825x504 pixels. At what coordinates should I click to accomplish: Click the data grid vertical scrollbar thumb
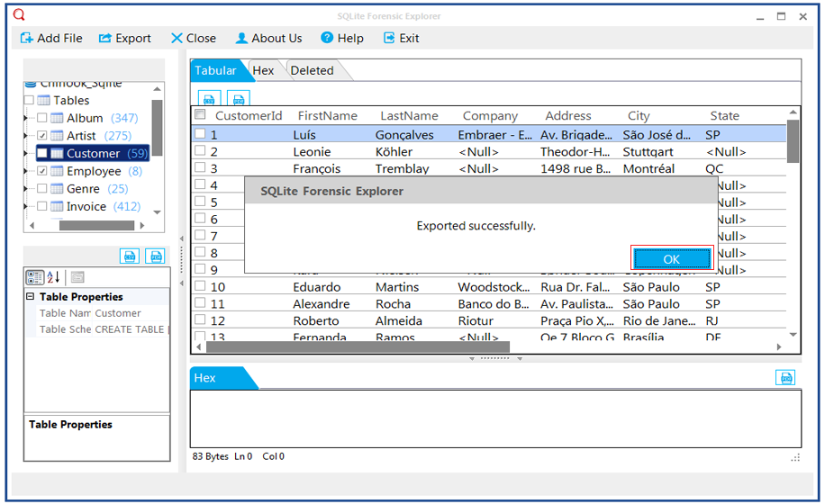(793, 140)
